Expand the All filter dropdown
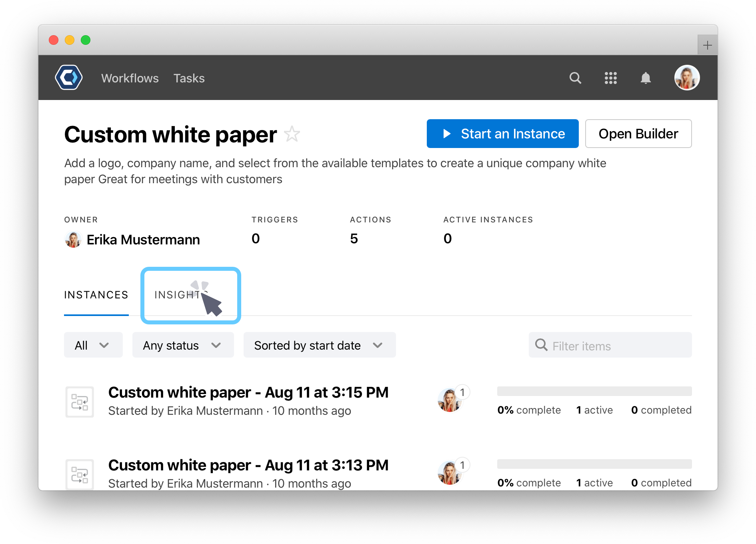The image size is (756, 544). 93,345
